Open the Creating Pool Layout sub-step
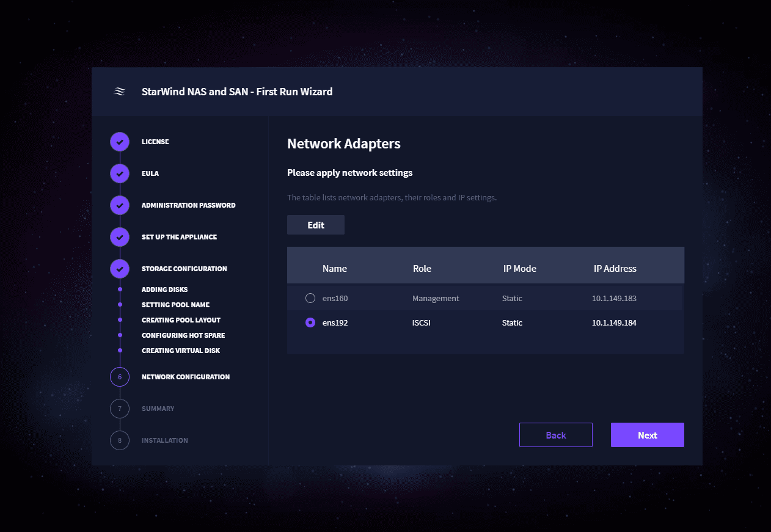 coord(181,320)
